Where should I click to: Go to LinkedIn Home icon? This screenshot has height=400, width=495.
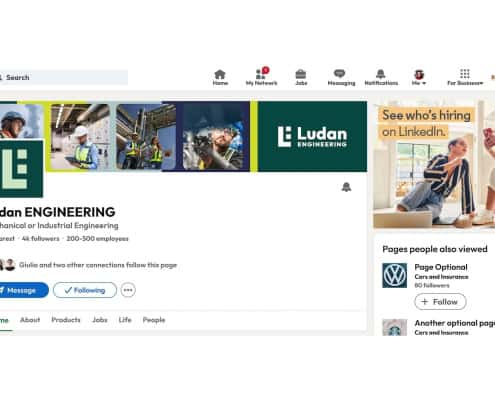[220, 77]
